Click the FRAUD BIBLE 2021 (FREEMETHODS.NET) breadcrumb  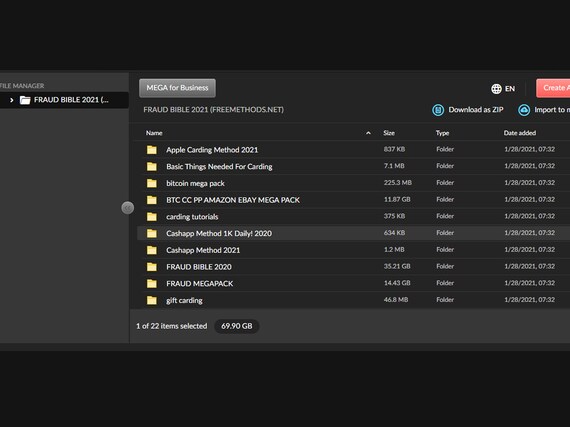213,110
